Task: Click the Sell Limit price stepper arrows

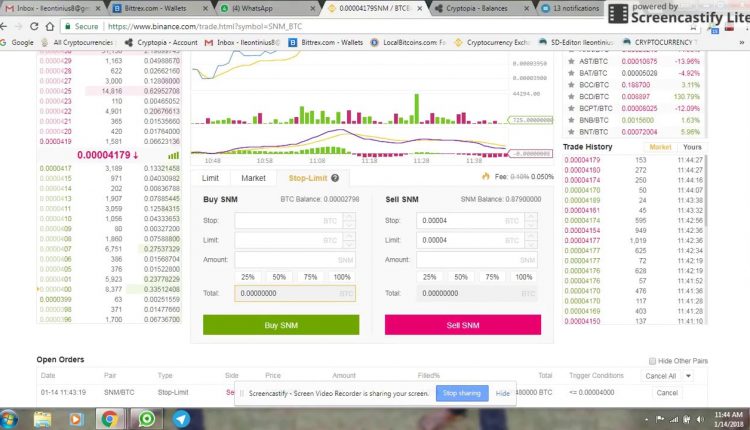Action: [x=531, y=240]
